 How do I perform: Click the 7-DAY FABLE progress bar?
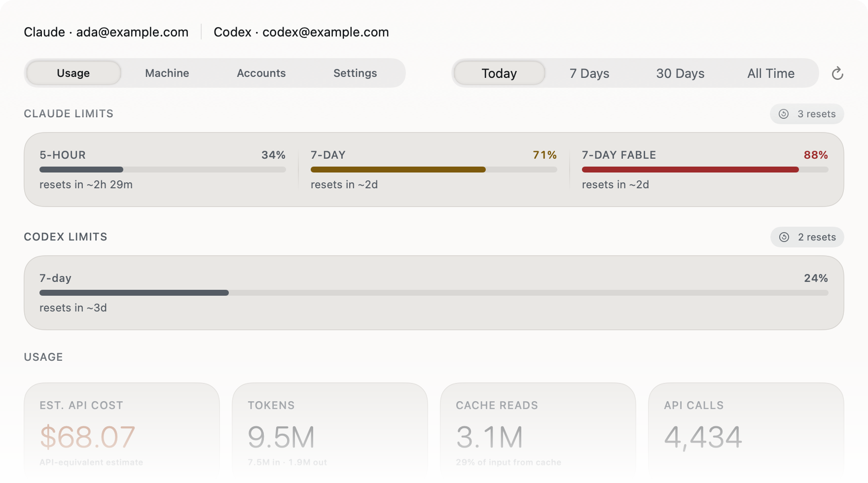pos(705,170)
